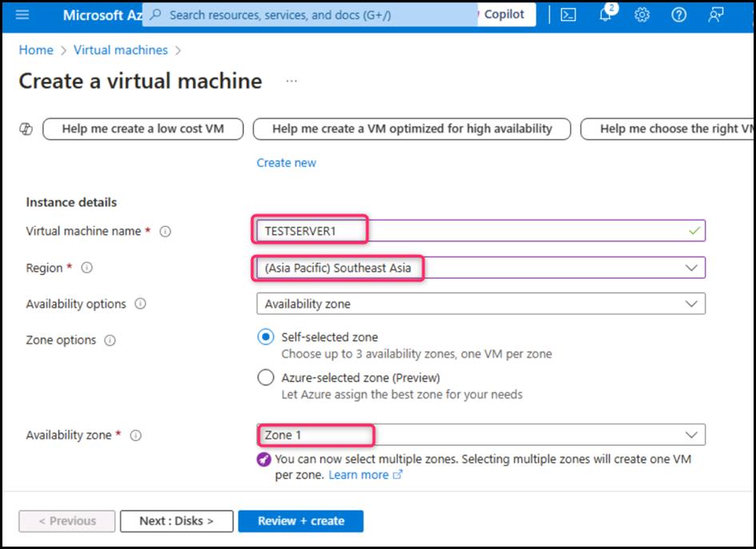Open the feedback icon in header
756x549 pixels.
(716, 15)
